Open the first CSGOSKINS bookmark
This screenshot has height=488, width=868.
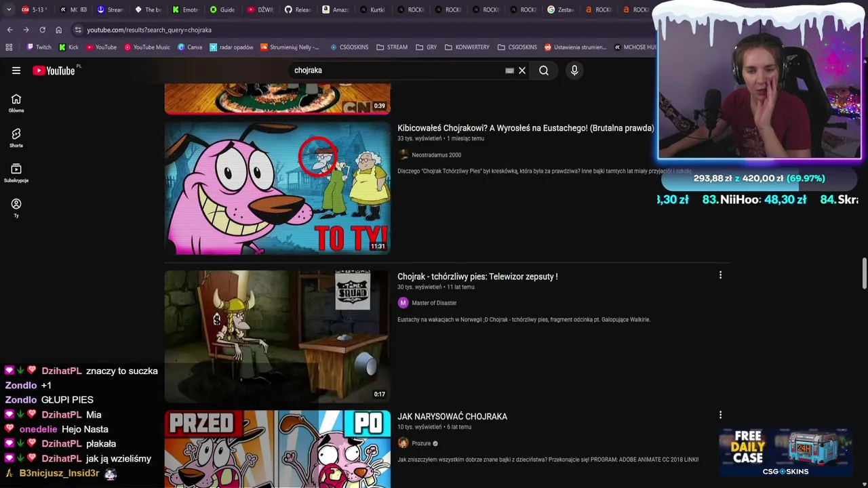coord(349,47)
